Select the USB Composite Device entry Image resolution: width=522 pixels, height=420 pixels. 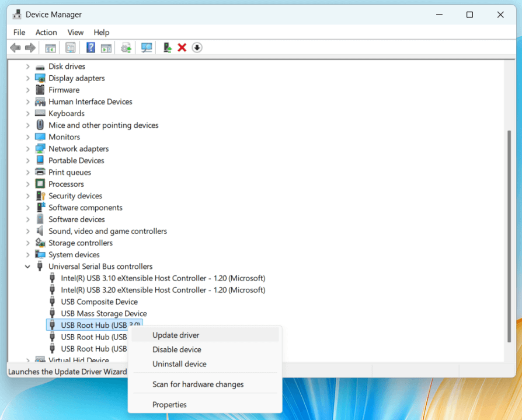pos(99,302)
